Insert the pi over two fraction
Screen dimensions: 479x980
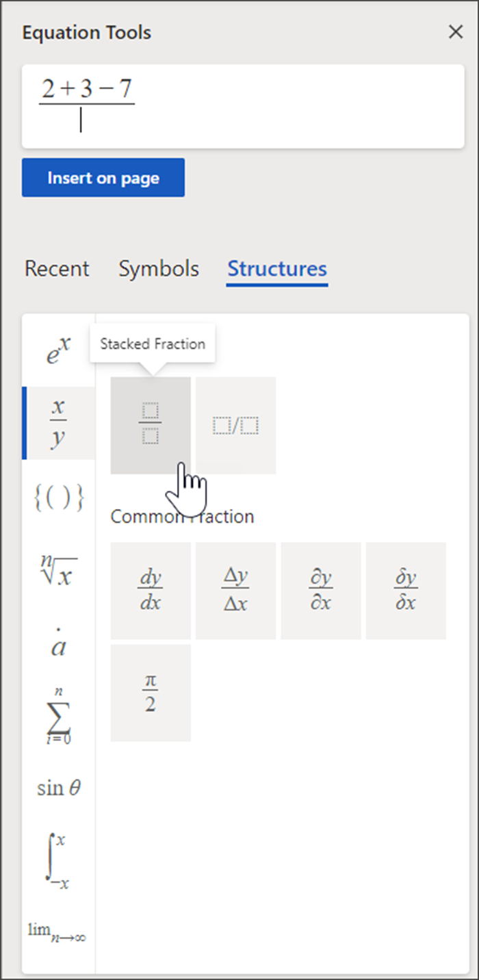point(150,692)
